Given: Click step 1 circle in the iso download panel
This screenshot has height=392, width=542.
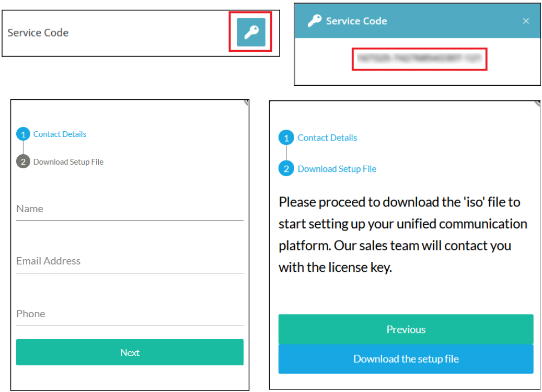Looking at the screenshot, I should (286, 138).
